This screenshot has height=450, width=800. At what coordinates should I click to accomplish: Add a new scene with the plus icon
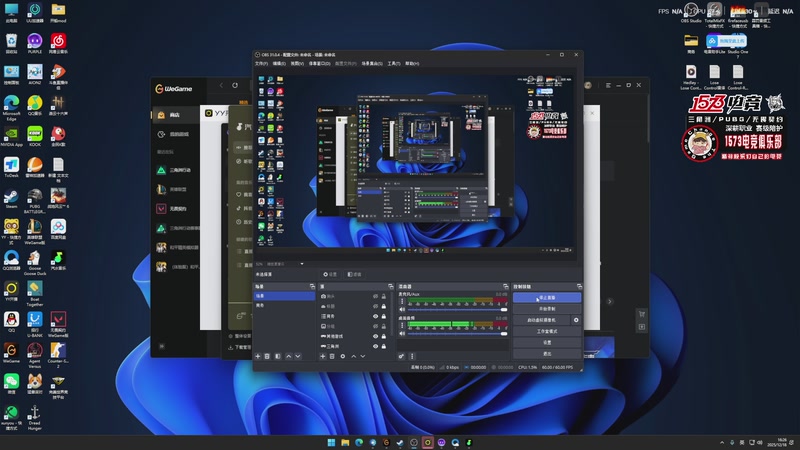pos(258,356)
